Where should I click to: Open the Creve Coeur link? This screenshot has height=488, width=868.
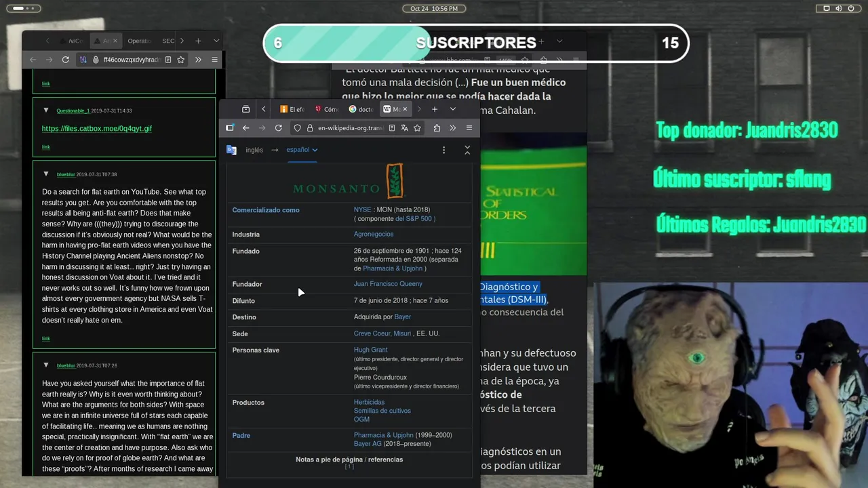[x=382, y=333]
